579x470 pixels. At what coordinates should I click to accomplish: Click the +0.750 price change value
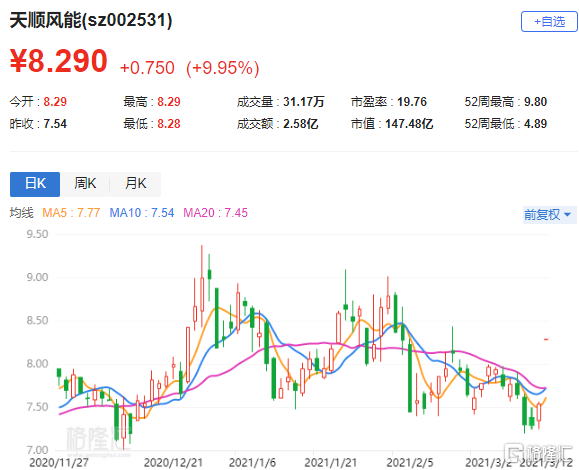tap(147, 68)
